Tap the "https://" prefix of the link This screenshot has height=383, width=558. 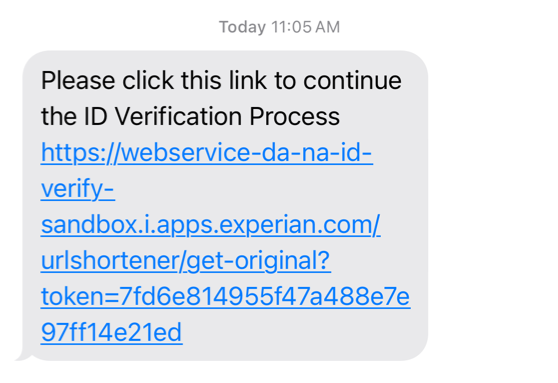pyautogui.click(x=79, y=153)
